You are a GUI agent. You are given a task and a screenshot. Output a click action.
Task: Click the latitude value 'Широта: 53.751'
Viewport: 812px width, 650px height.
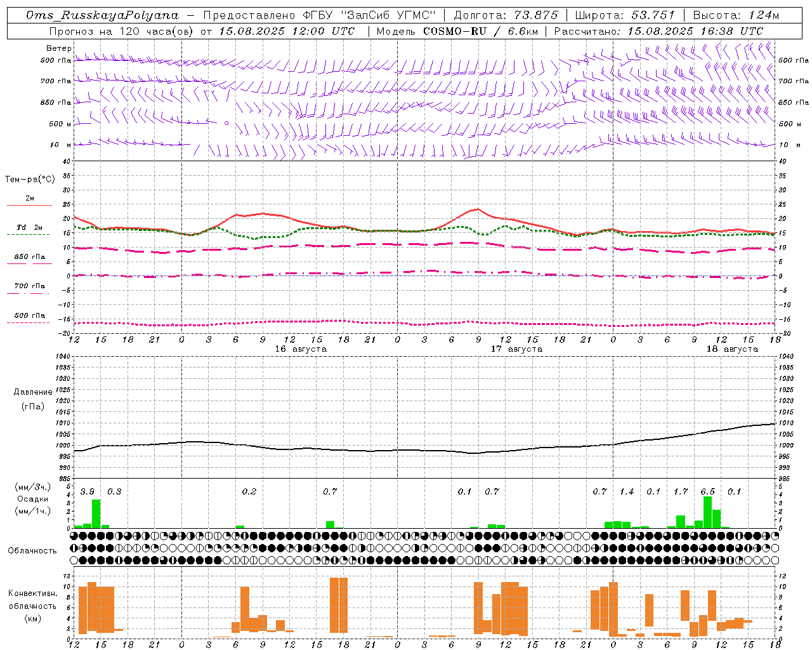(625, 15)
